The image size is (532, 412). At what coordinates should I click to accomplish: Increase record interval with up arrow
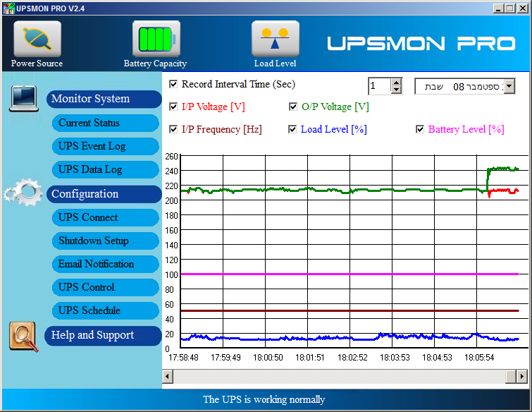pyautogui.click(x=396, y=83)
